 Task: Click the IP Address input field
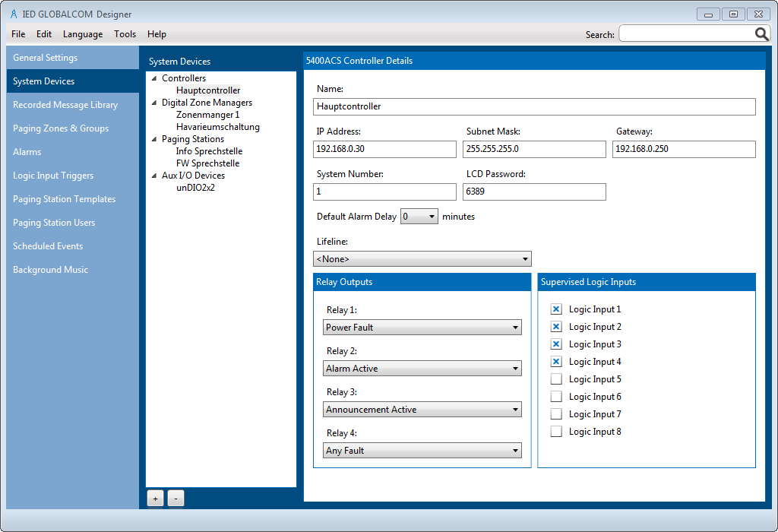pyautogui.click(x=384, y=149)
